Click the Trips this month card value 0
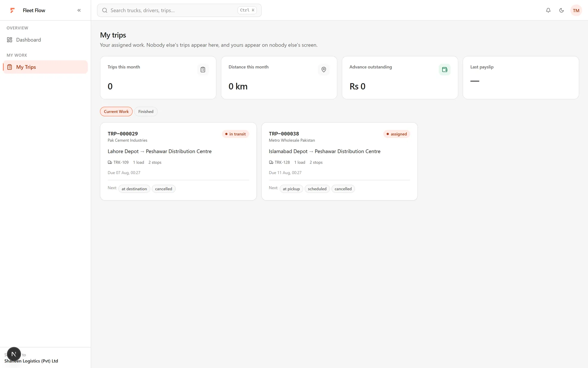588x368 pixels. coord(110,86)
